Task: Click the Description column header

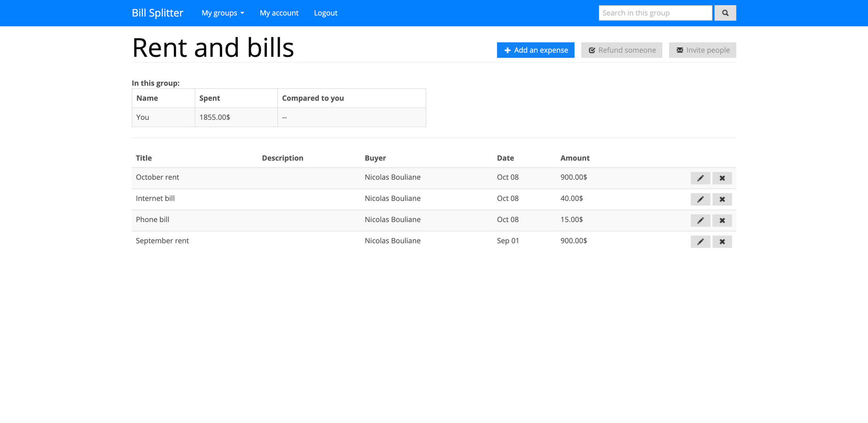Action: (x=282, y=158)
